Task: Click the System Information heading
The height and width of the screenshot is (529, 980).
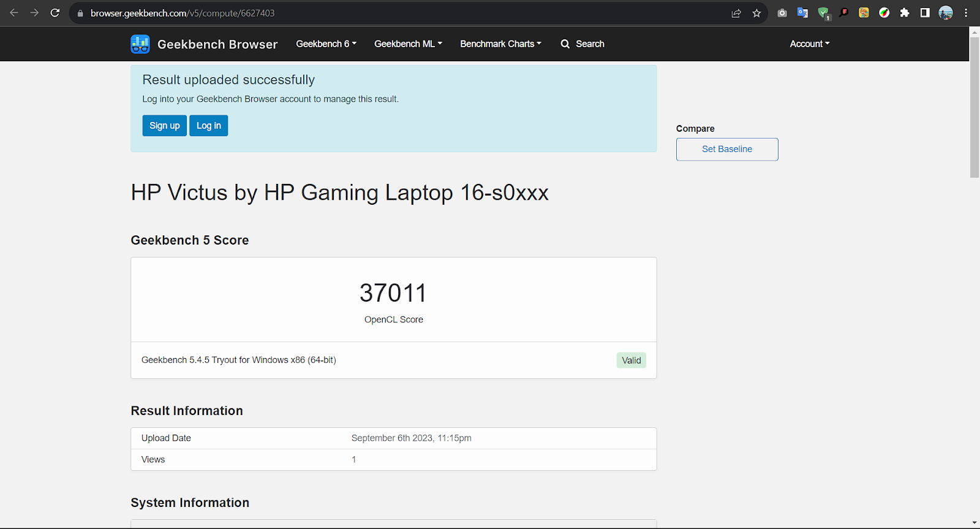Action: coord(190,503)
